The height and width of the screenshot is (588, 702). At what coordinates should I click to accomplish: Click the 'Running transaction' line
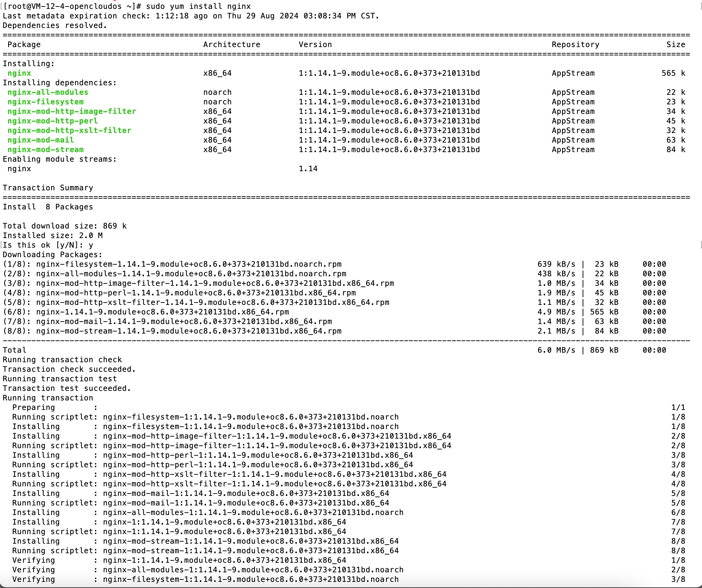pos(48,398)
